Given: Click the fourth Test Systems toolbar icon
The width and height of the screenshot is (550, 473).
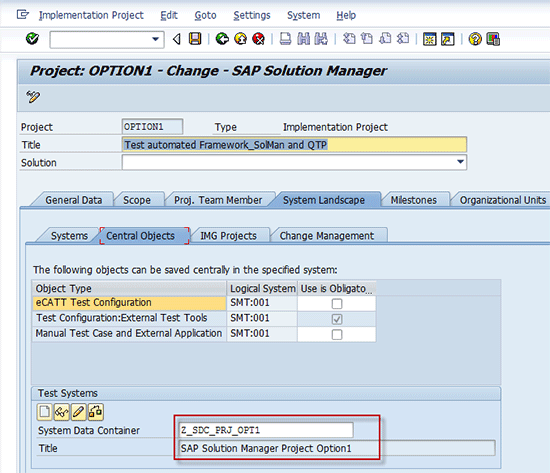Looking at the screenshot, I should [95, 412].
